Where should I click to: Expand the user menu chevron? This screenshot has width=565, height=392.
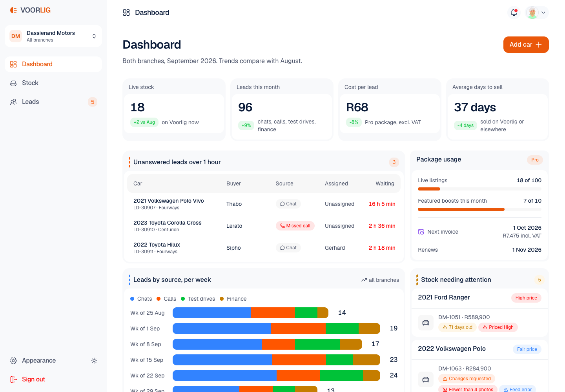click(x=543, y=13)
